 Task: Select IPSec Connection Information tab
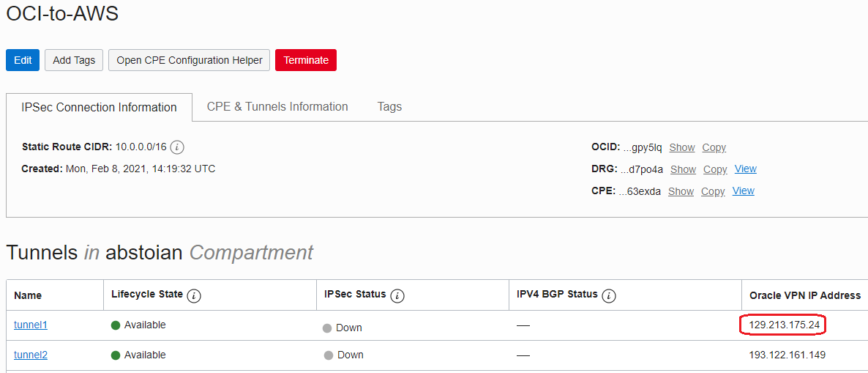pos(99,108)
